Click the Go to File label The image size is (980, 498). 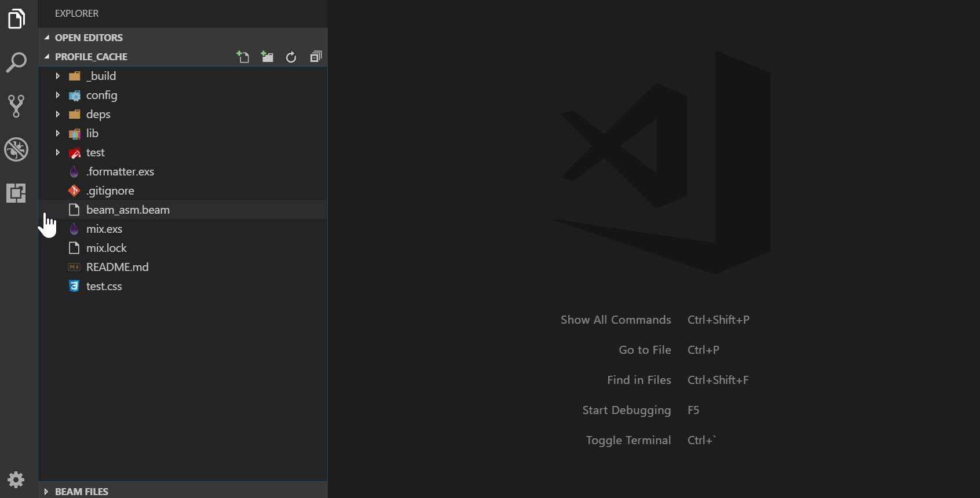(645, 350)
